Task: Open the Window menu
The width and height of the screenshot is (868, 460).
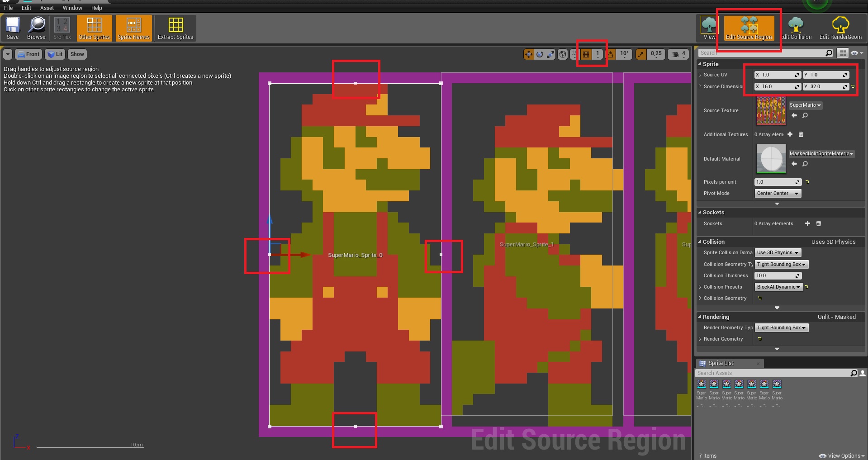Action: point(72,8)
